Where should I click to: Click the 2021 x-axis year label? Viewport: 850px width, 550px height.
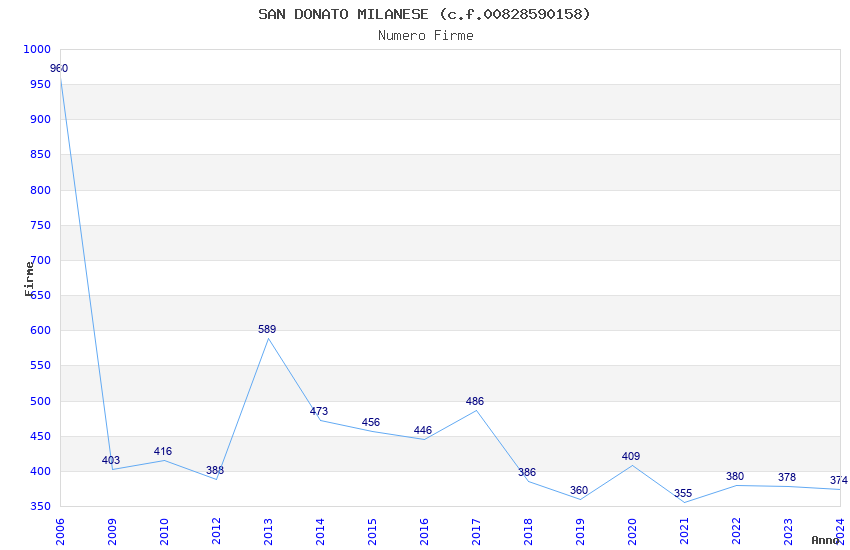pyautogui.click(x=684, y=531)
